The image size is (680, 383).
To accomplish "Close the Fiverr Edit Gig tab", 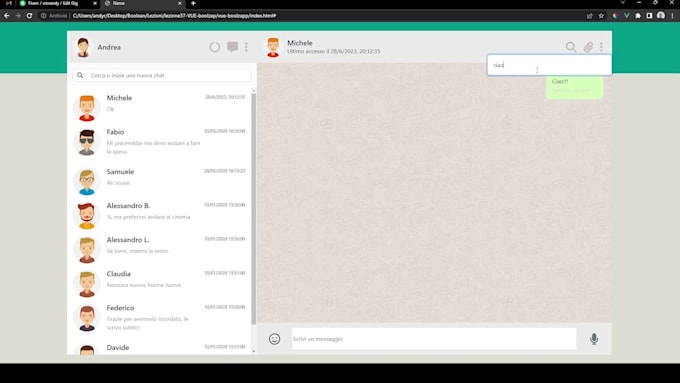I will (95, 3).
